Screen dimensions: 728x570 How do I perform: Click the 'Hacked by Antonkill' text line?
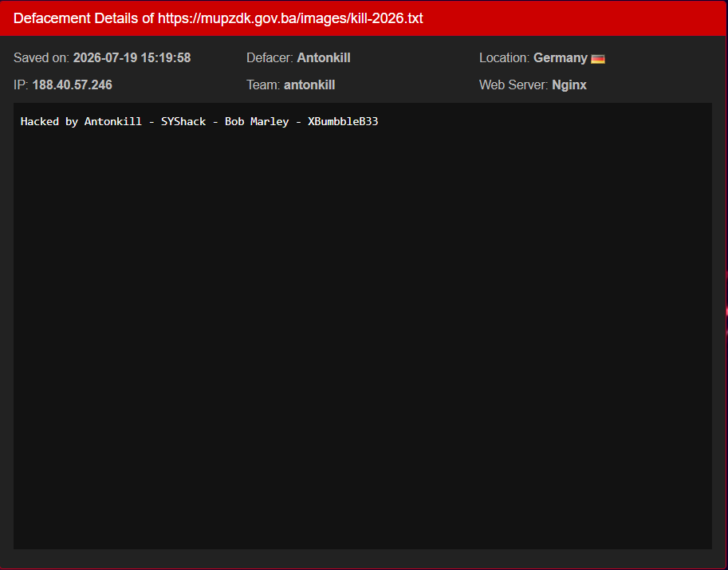pos(199,122)
